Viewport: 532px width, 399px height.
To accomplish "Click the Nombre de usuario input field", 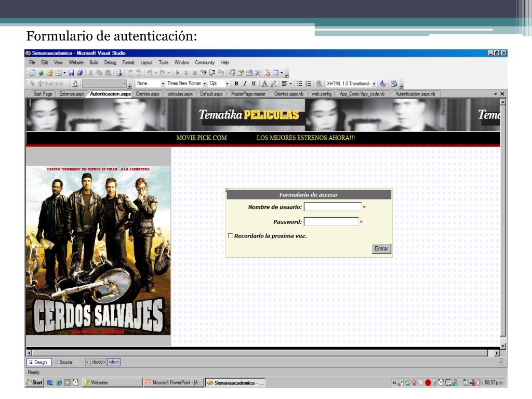I will [x=333, y=207].
